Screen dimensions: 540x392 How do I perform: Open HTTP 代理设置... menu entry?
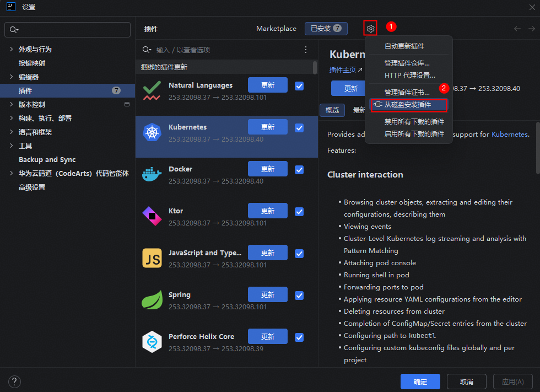click(408, 76)
